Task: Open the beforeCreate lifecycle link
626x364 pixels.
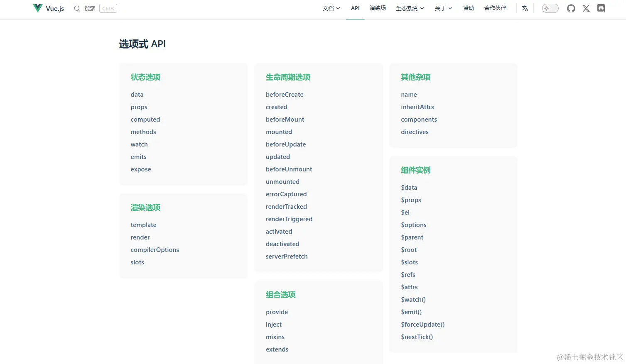Action: 285,95
